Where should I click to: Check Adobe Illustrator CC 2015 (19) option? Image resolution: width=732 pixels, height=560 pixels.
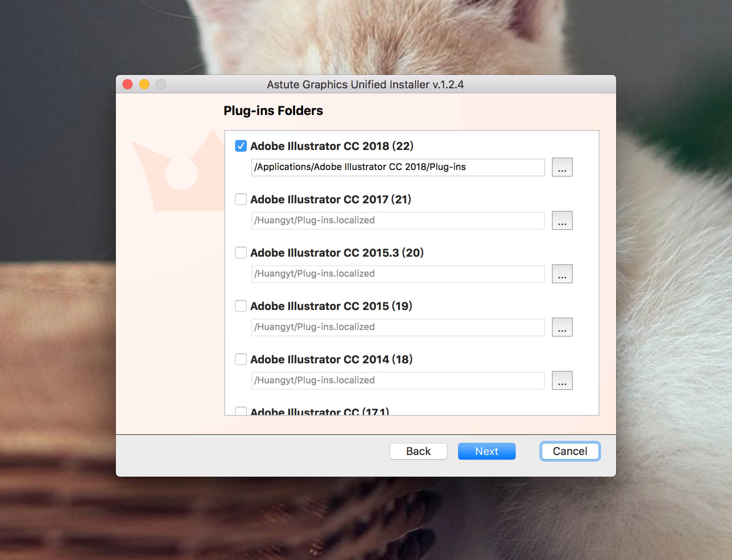point(241,306)
